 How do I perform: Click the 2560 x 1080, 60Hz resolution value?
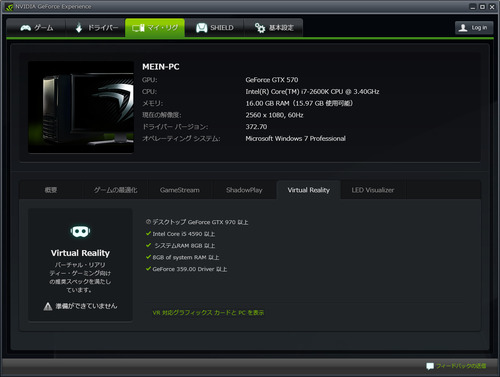[x=274, y=115]
